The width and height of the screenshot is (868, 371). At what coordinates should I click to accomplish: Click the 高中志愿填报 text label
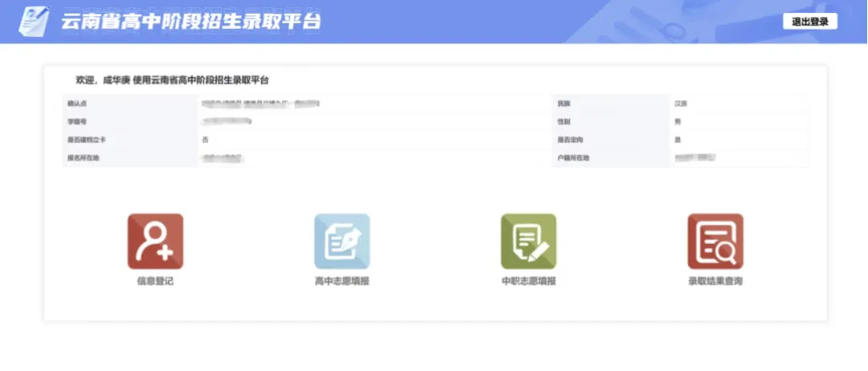[x=342, y=281]
